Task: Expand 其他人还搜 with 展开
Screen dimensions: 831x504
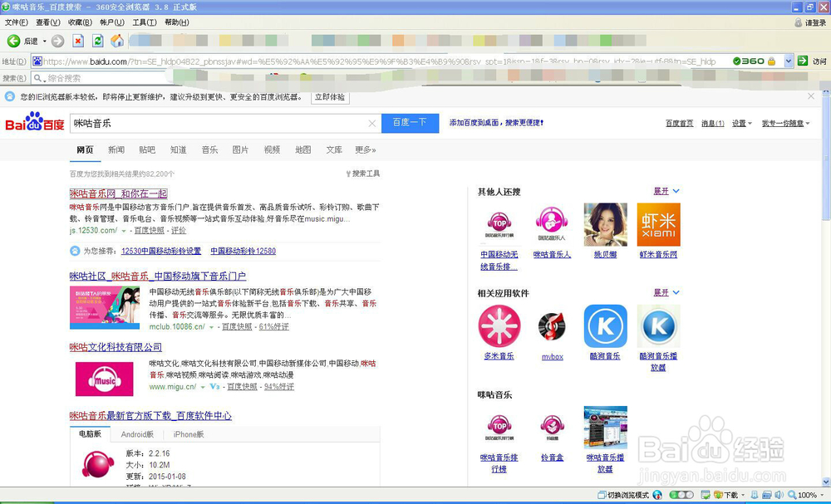Action: pyautogui.click(x=666, y=191)
